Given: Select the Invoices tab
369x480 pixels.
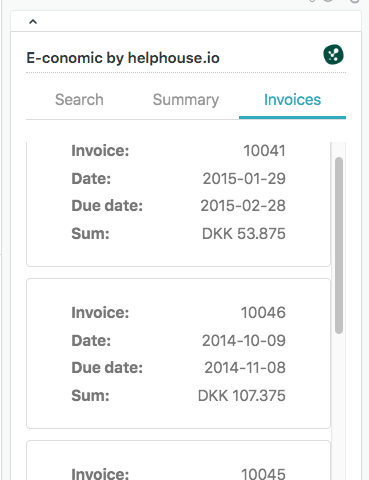Looking at the screenshot, I should 292,100.
